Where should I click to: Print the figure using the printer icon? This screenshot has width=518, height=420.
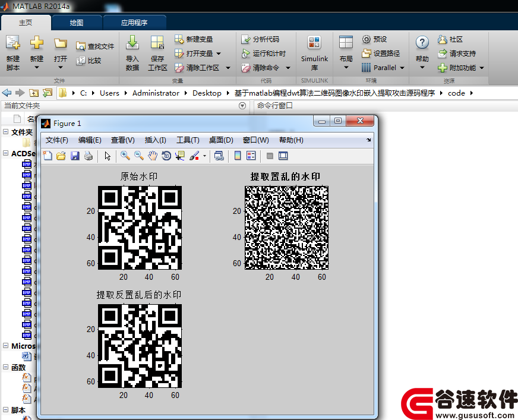click(x=89, y=156)
